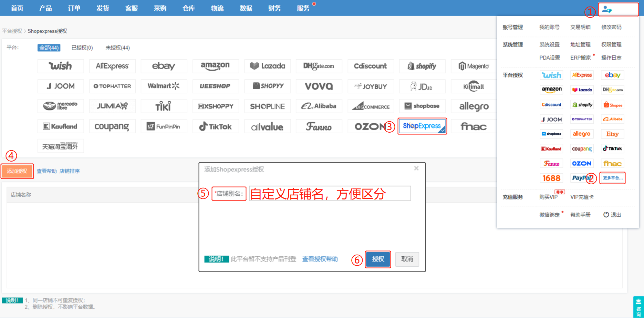The image size is (644, 318).
Task: Click 退出 to log out
Action: click(612, 215)
